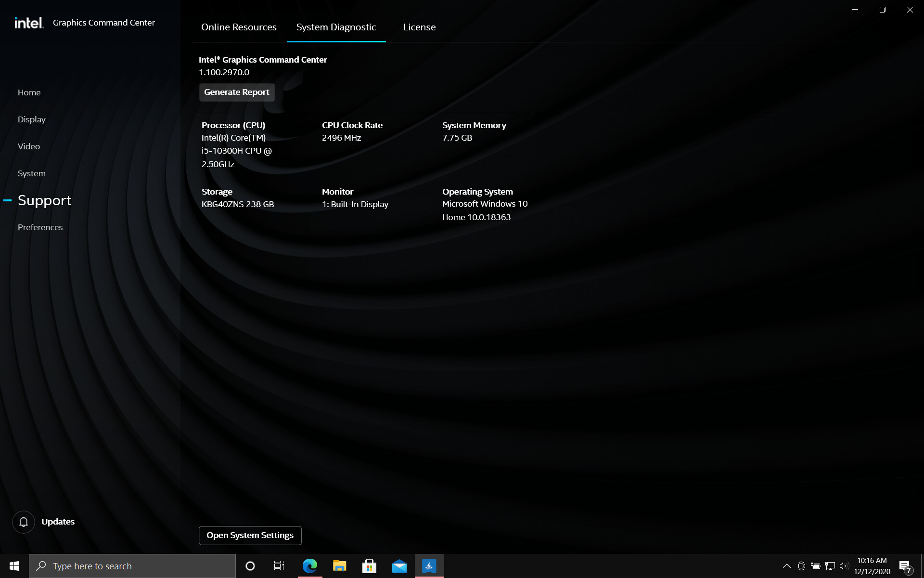Click the version number 1.100.2970.0

(224, 72)
